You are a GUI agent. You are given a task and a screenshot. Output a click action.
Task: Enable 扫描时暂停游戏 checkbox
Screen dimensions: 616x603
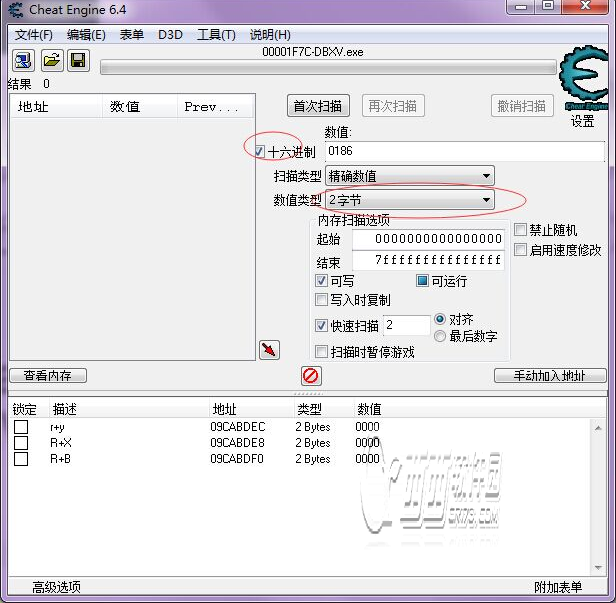pyautogui.click(x=321, y=351)
